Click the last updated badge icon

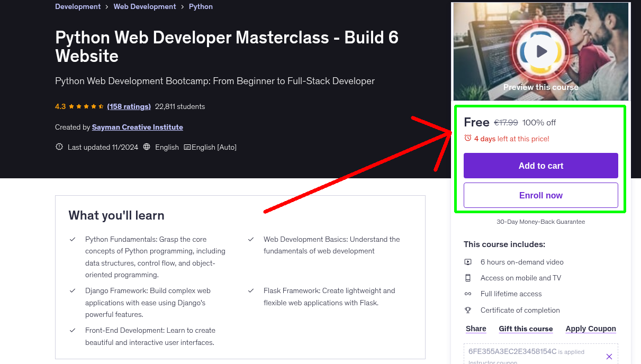(x=59, y=147)
